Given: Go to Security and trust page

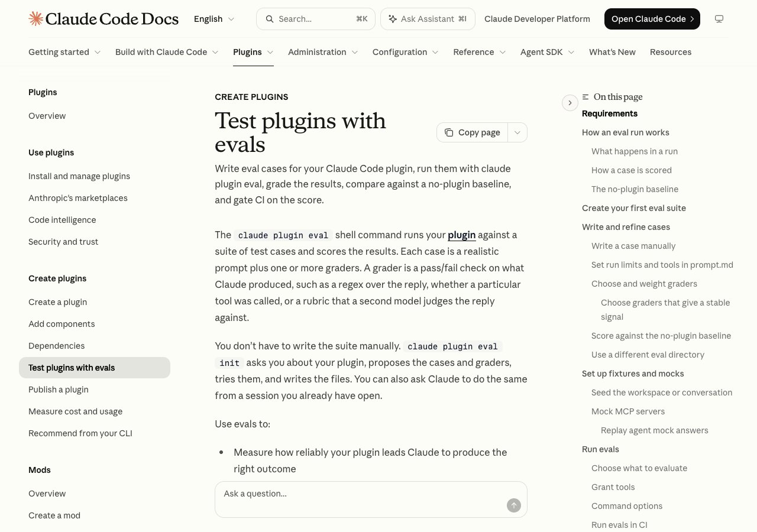Looking at the screenshot, I should click(63, 242).
